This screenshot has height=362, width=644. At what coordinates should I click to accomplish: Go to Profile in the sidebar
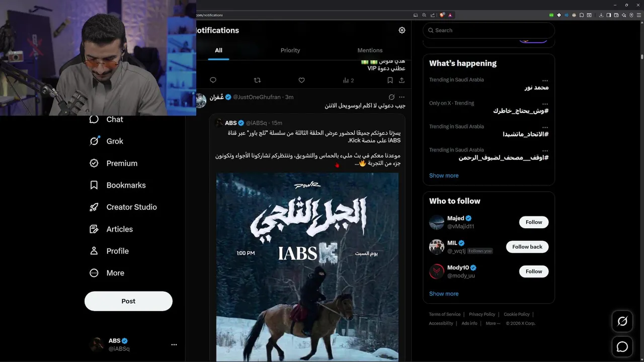click(109, 251)
